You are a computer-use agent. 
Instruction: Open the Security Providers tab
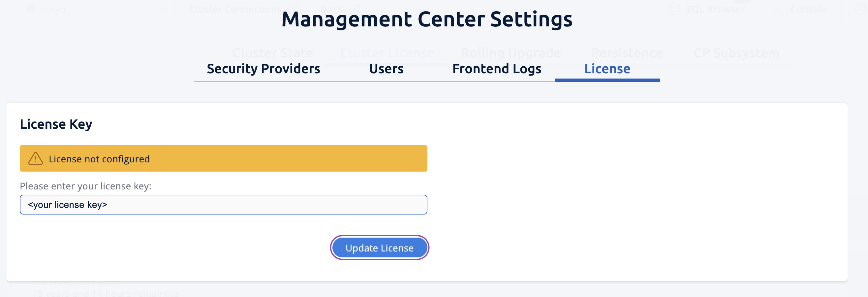tap(263, 69)
